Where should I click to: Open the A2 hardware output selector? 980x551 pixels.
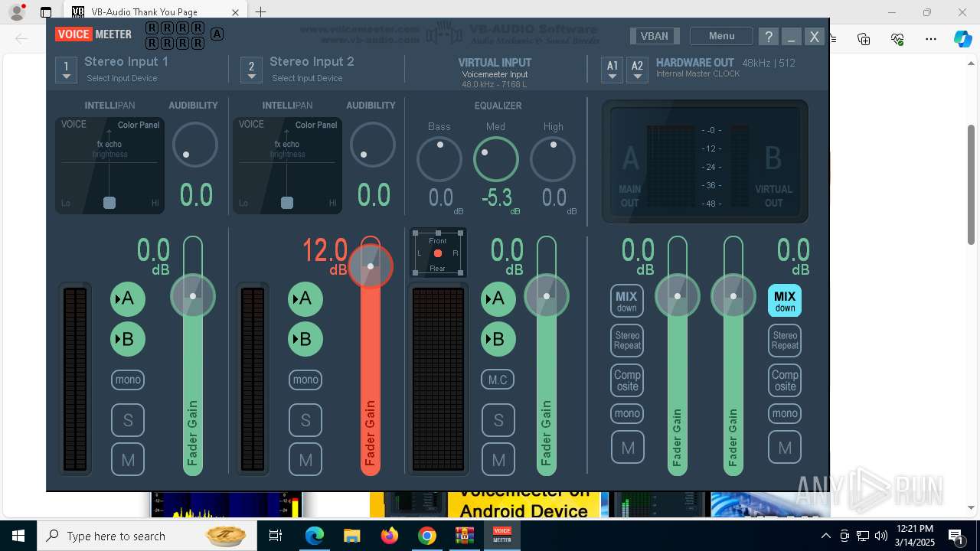637,70
